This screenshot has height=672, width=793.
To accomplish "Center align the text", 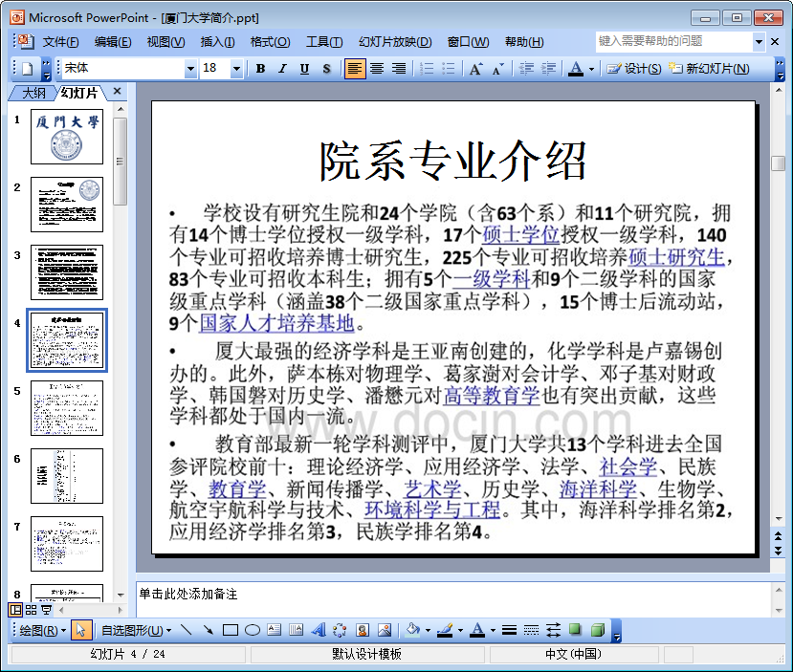I will [x=377, y=69].
